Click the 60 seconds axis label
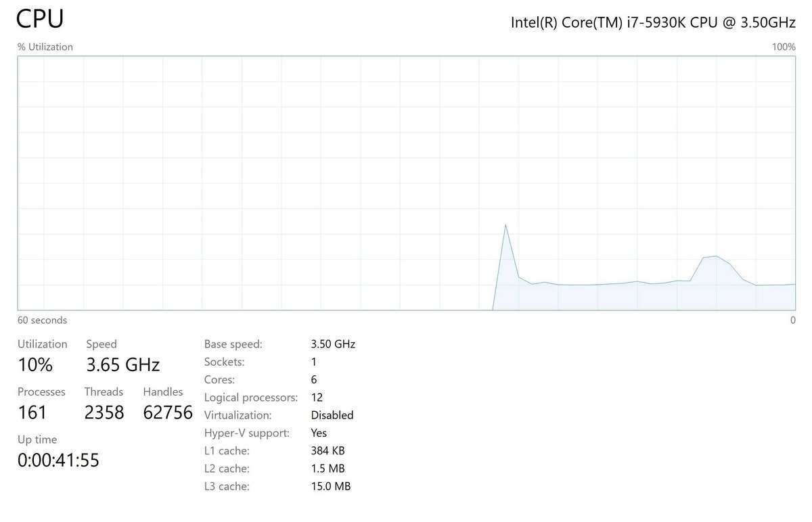Viewport: 812px width, 522px height. point(42,320)
